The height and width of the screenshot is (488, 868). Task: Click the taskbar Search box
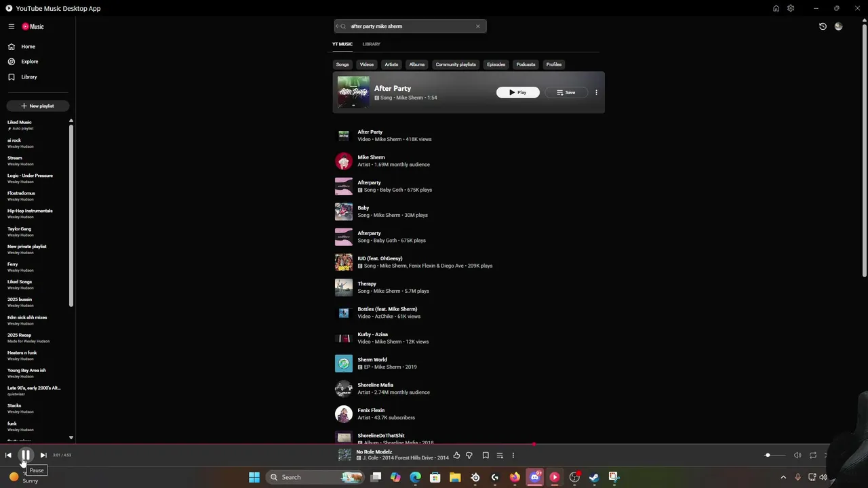click(316, 477)
